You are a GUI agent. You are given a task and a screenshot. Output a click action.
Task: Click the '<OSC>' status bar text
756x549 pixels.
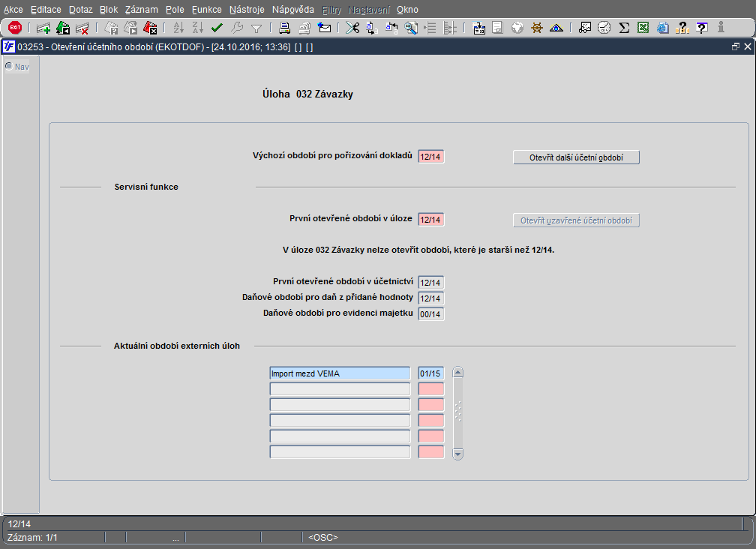coord(323,538)
